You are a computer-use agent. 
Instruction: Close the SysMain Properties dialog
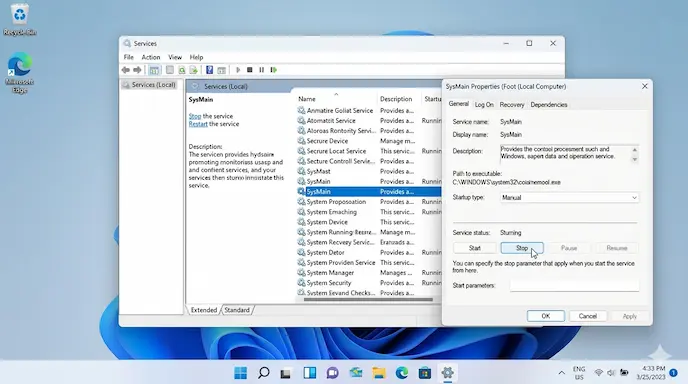(x=645, y=86)
